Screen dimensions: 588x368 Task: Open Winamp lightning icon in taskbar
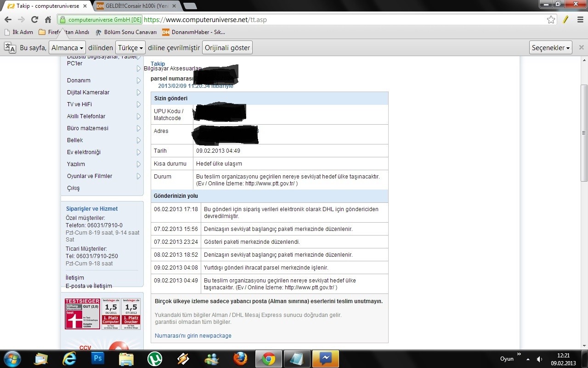[183, 359]
